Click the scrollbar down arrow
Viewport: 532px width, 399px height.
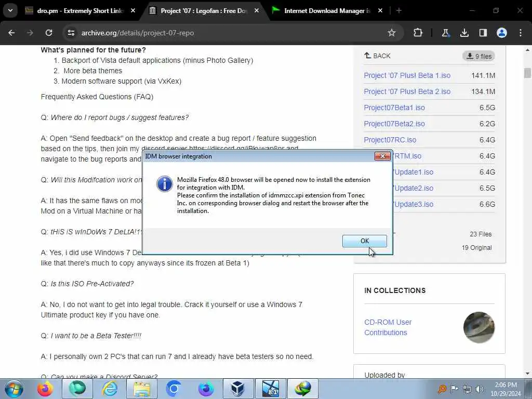(527, 374)
